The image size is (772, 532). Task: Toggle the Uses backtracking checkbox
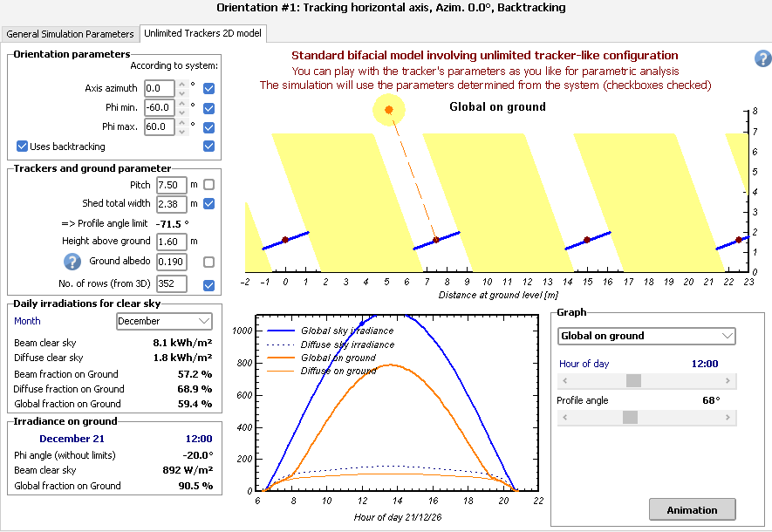22,147
